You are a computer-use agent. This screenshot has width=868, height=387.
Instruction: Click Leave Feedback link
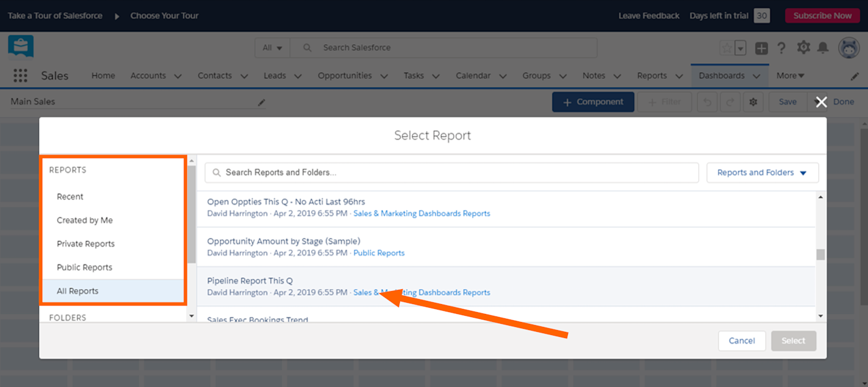pyautogui.click(x=649, y=15)
